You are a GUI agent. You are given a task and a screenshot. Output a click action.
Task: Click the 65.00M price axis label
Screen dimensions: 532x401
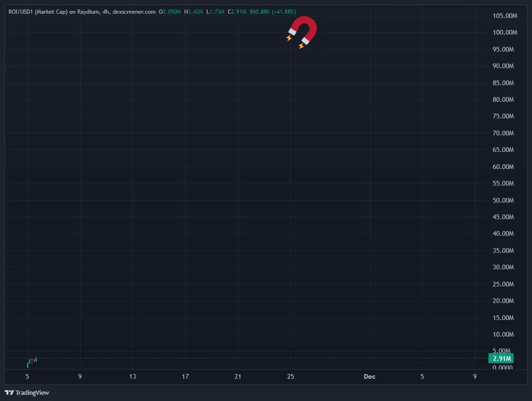(x=503, y=150)
